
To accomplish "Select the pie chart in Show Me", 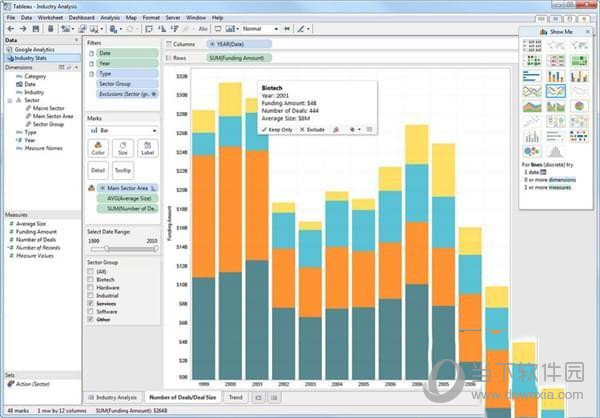I will tap(579, 106).
